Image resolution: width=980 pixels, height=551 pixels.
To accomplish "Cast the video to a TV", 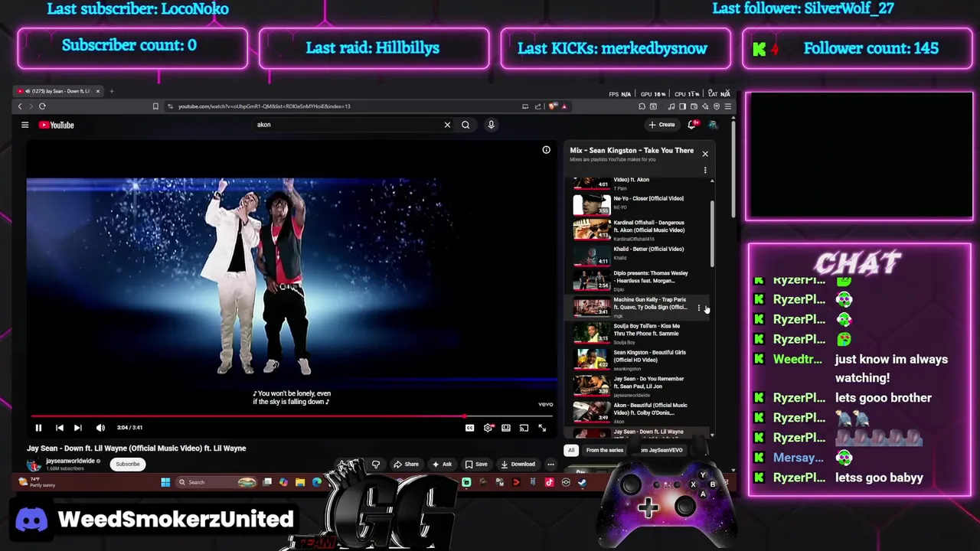I will pyautogui.click(x=524, y=428).
